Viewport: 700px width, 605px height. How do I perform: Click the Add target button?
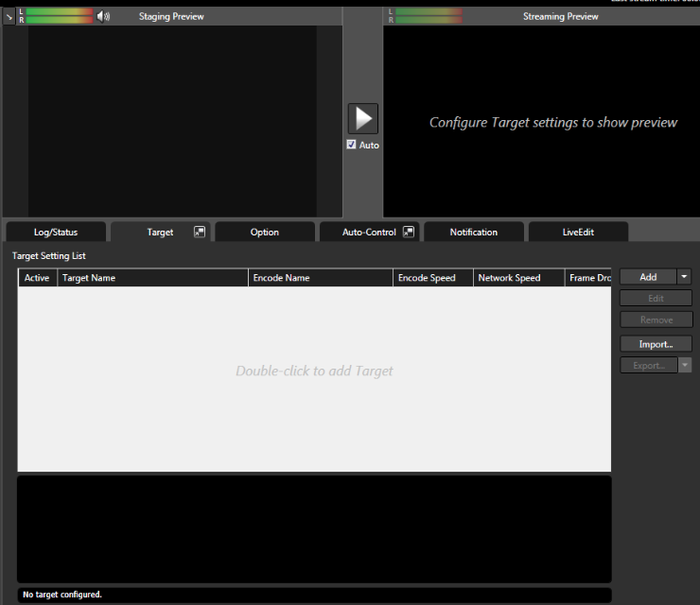click(x=648, y=277)
